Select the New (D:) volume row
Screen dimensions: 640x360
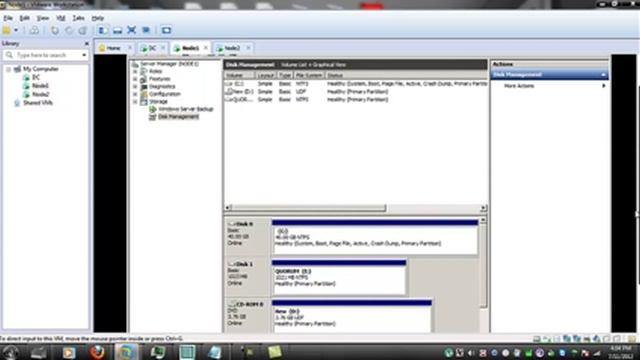(356, 91)
